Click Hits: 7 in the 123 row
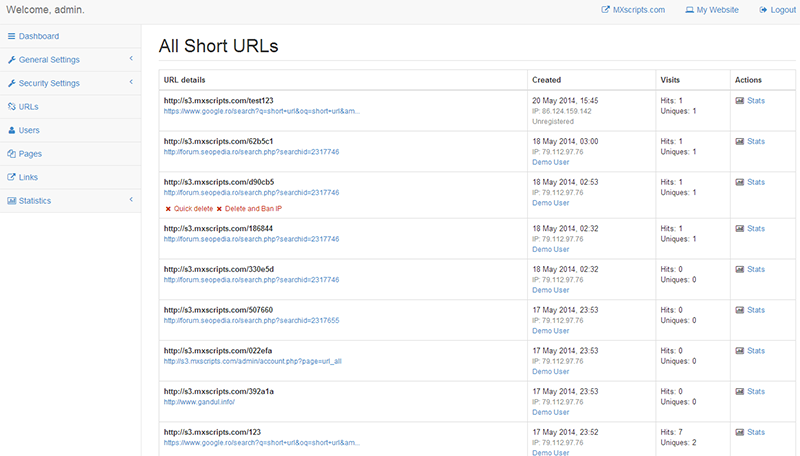Viewport: 800px width, 456px height. pos(671,432)
